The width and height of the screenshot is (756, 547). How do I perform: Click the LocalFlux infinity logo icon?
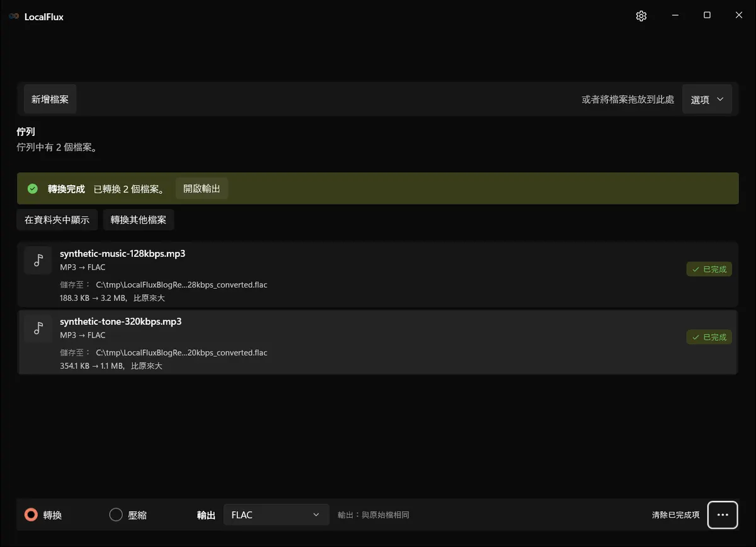point(14,17)
